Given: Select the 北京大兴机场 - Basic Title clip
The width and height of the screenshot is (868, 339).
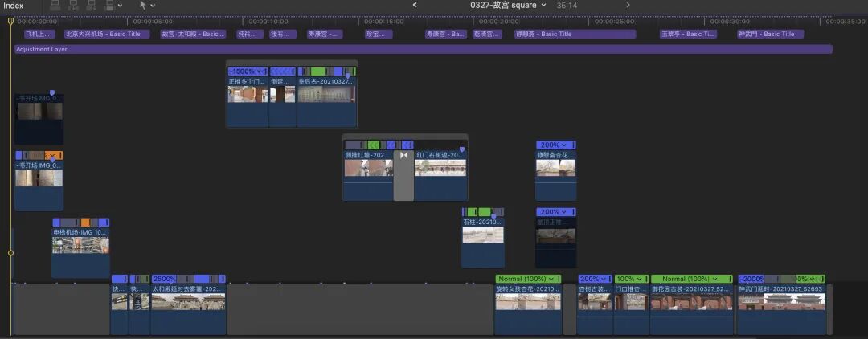Looking at the screenshot, I should [107, 34].
